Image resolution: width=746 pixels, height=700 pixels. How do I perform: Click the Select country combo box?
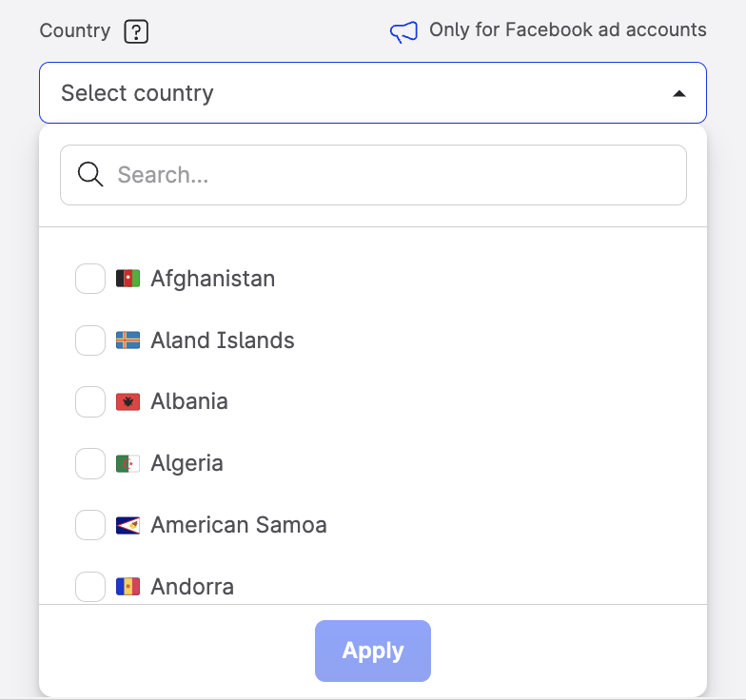[x=362, y=93]
